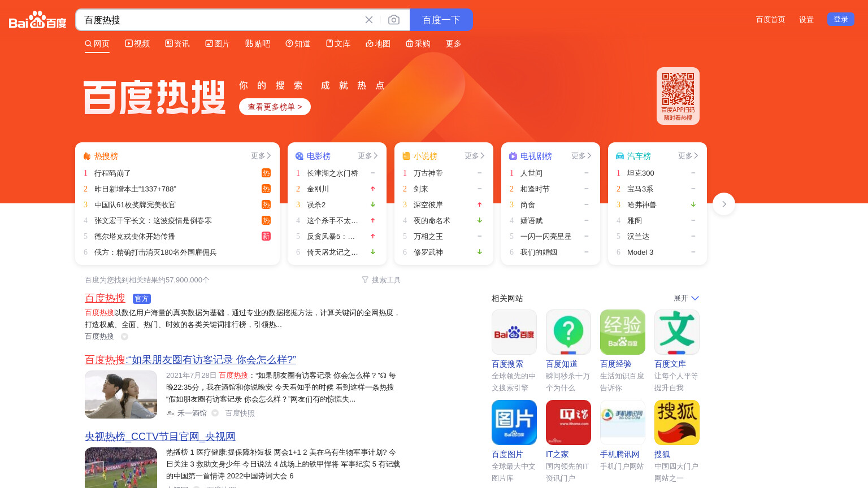Screen dimensions: 868x488
Task: Click the 汽车榜 car icon
Action: click(x=620, y=156)
